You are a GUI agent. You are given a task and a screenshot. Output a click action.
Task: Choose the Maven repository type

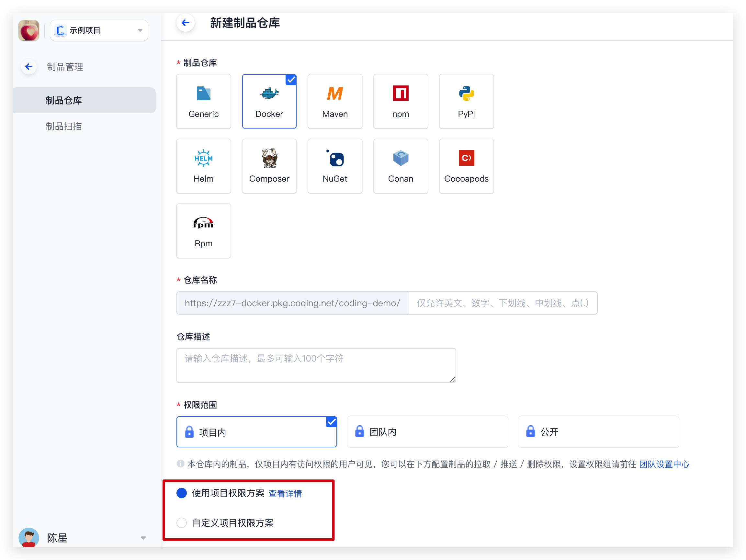[x=335, y=101]
